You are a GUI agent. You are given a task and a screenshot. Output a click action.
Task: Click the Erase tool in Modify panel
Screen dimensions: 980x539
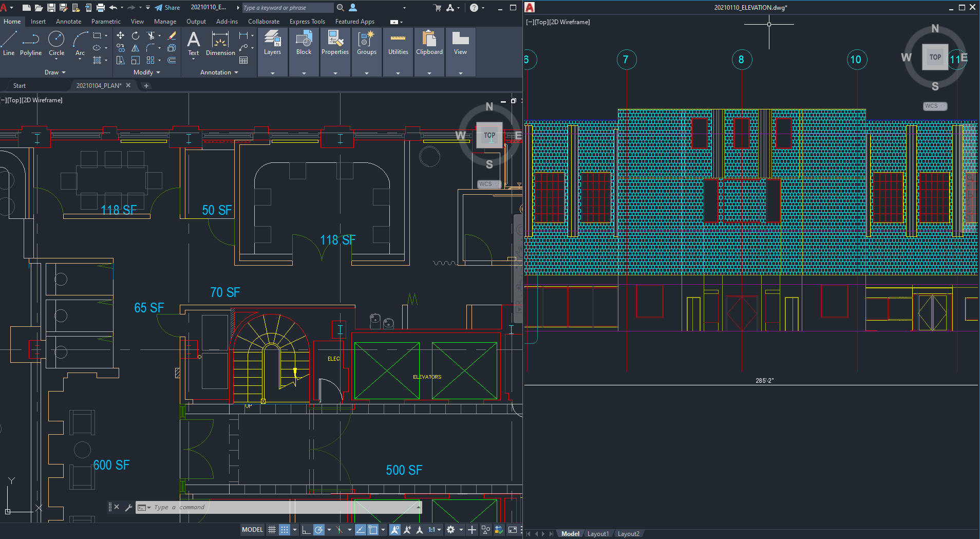pos(172,35)
